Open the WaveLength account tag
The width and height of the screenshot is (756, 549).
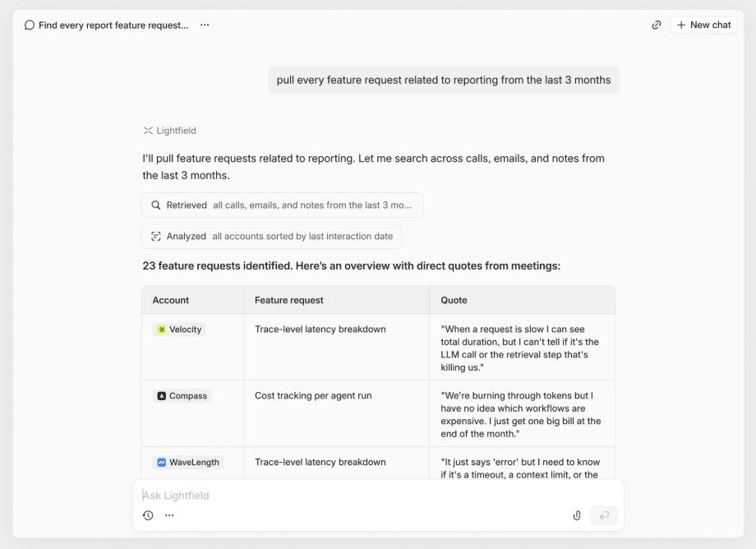point(187,463)
